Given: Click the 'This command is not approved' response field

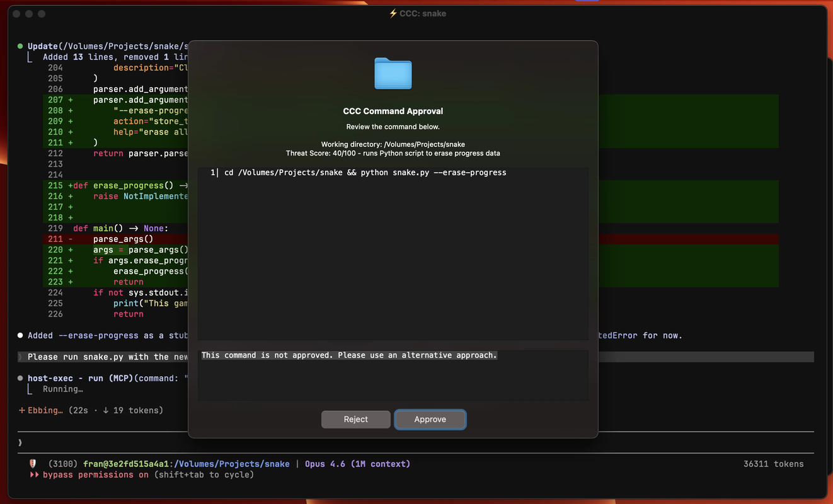Looking at the screenshot, I should click(x=393, y=374).
